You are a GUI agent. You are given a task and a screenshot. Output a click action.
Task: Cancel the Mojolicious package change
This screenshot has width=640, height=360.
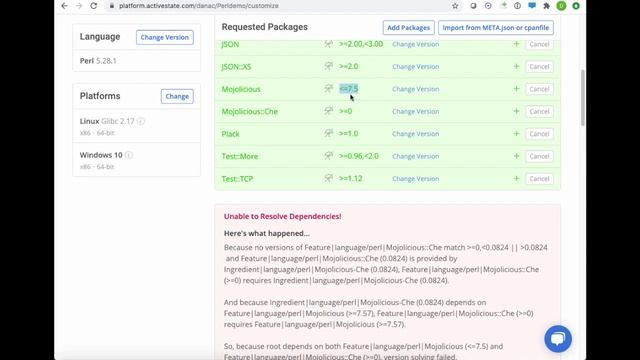(539, 89)
